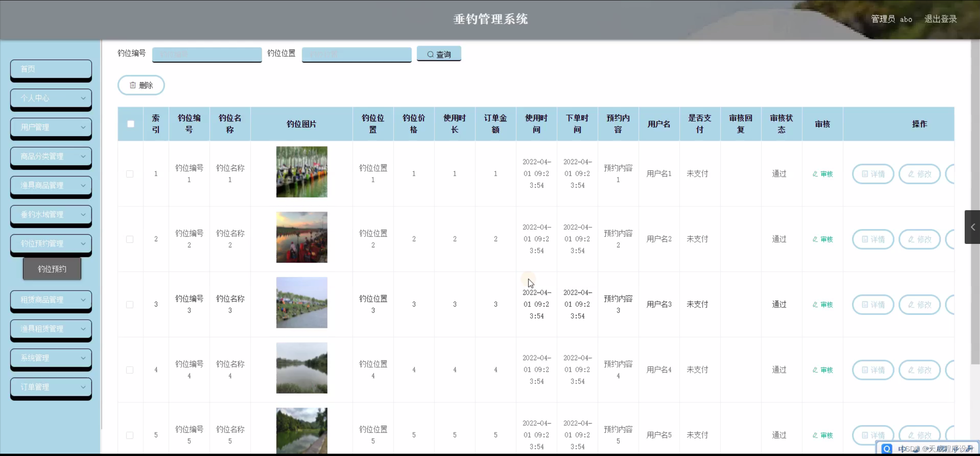980x456 pixels.
Task: Toggle the select-all checkbox in table header
Action: click(131, 124)
